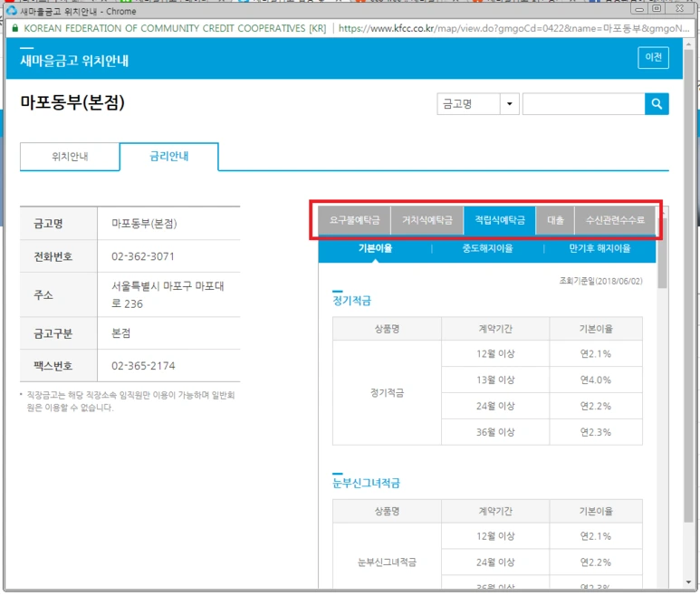700x596 pixels.
Task: Click the 24월 이상 cell in 눈부신그녀적금 table
Action: click(x=495, y=562)
